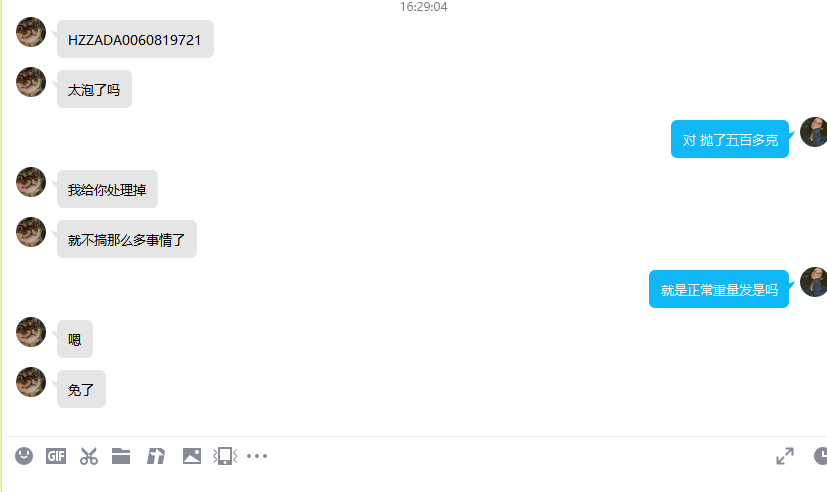Click the message 我给你处理掉
This screenshot has height=492, width=827.
(x=108, y=189)
